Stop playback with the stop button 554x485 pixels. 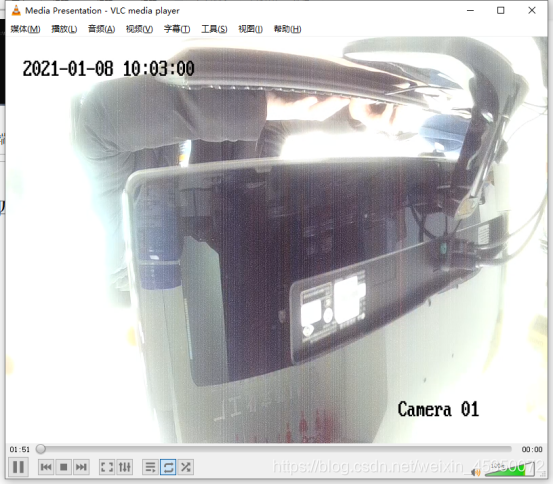point(64,467)
